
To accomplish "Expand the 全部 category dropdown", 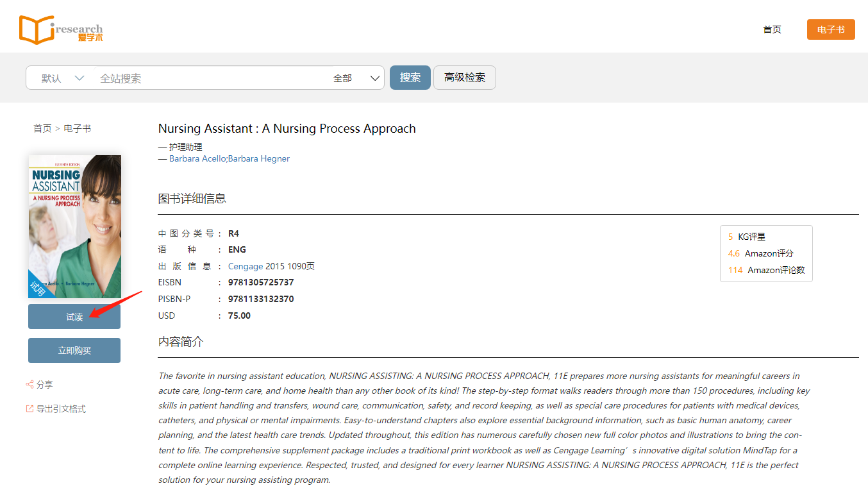I will click(x=356, y=78).
